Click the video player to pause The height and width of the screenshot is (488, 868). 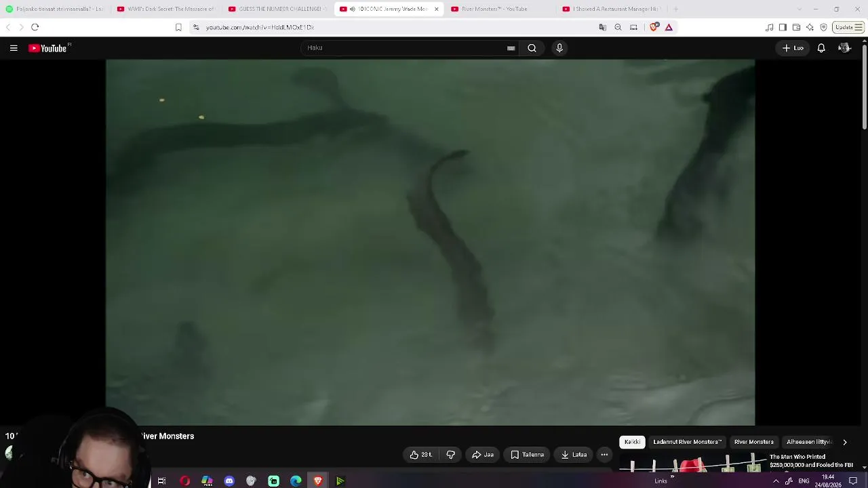point(430,243)
